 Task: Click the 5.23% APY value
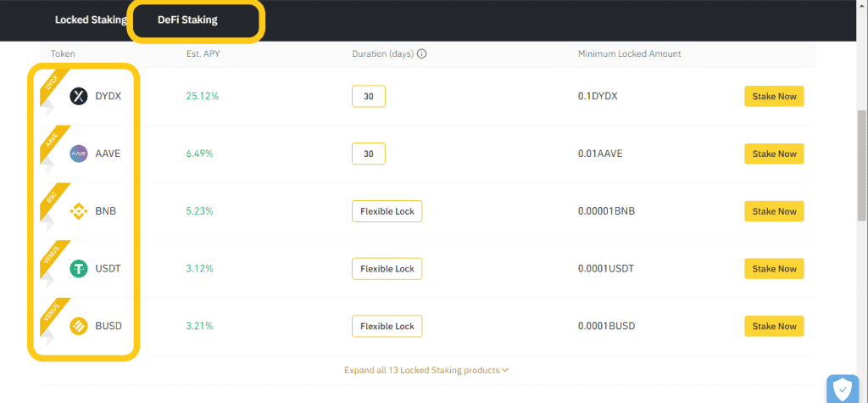click(200, 211)
